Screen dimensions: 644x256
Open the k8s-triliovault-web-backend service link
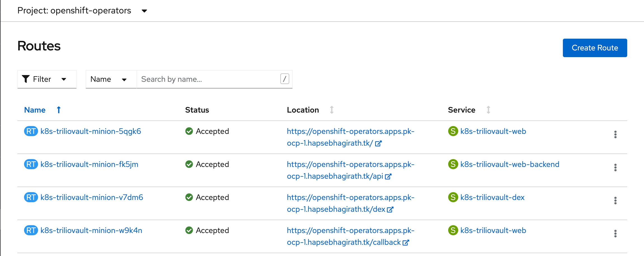[509, 164]
